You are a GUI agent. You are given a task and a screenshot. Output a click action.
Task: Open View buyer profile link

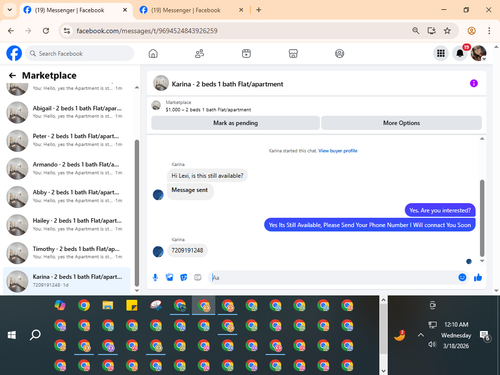338,151
